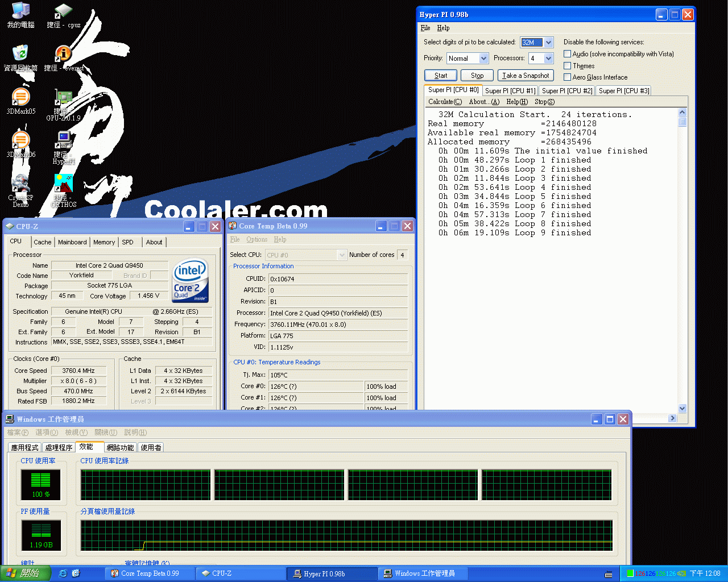Open the HyperPI shortcut desktop icon

click(x=63, y=148)
